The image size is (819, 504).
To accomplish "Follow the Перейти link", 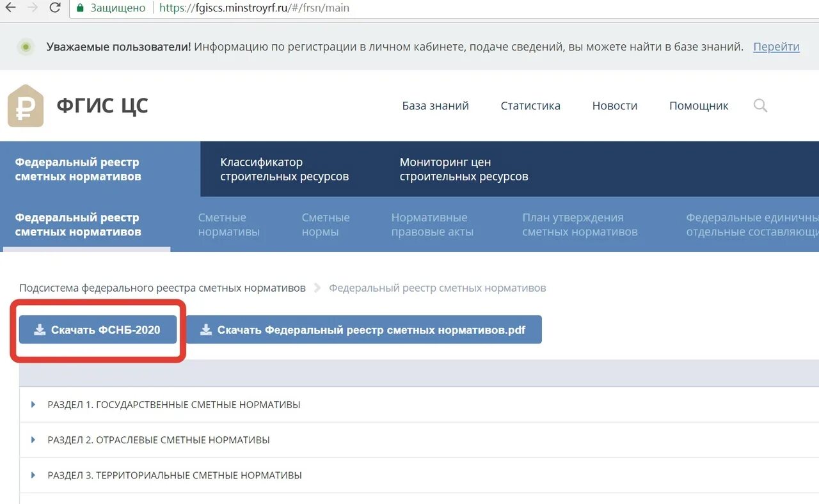I will tap(776, 47).
